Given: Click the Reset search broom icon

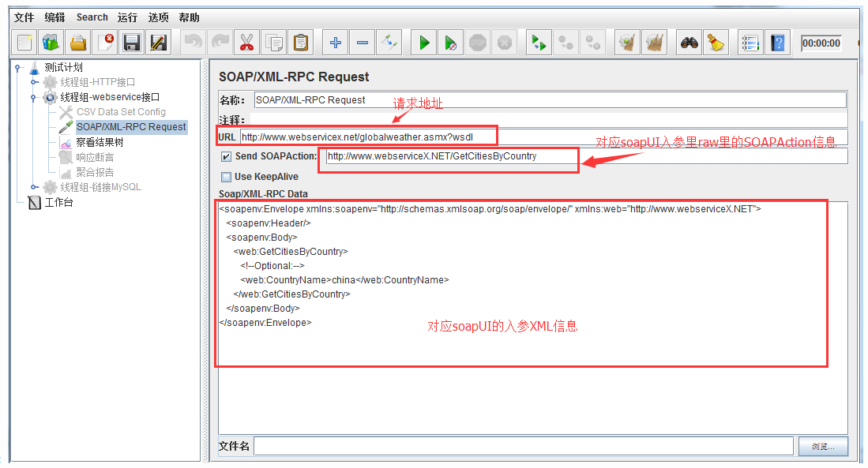Looking at the screenshot, I should coord(716,43).
